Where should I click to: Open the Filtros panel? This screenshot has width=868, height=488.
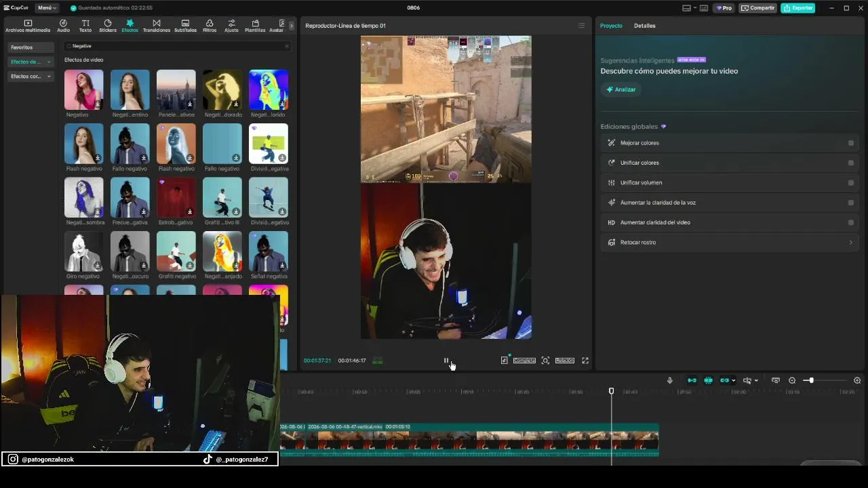[x=210, y=26]
